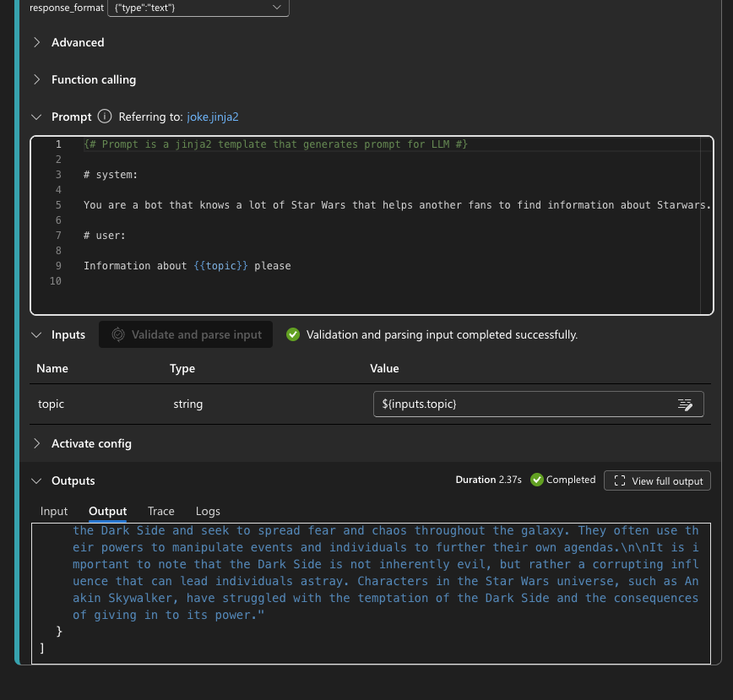Viewport: 733px width, 700px height.
Task: Open the Logs tab
Action: [208, 511]
